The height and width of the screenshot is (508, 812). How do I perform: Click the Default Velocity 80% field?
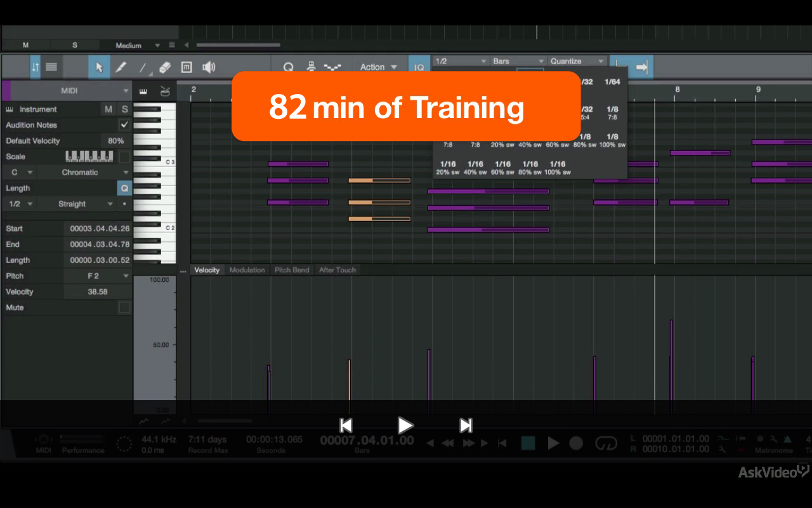coord(115,141)
